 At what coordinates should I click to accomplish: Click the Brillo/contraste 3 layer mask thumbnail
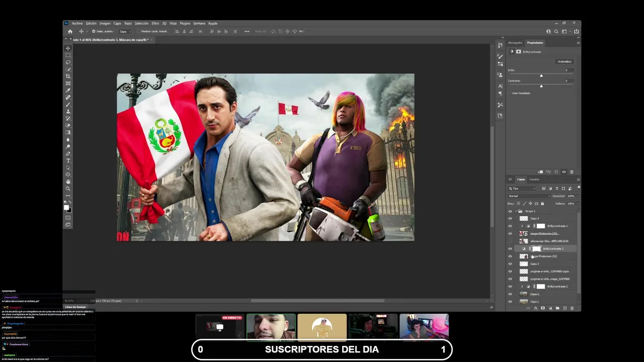tap(536, 248)
